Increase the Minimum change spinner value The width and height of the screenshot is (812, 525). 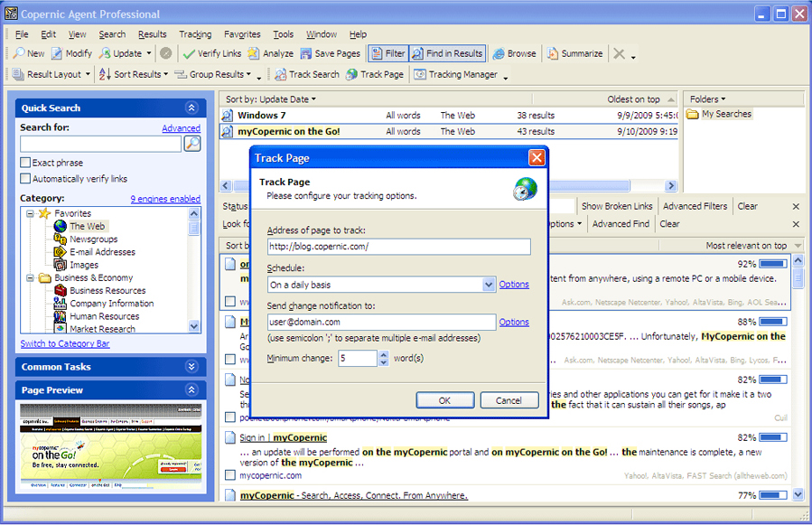[x=383, y=354]
